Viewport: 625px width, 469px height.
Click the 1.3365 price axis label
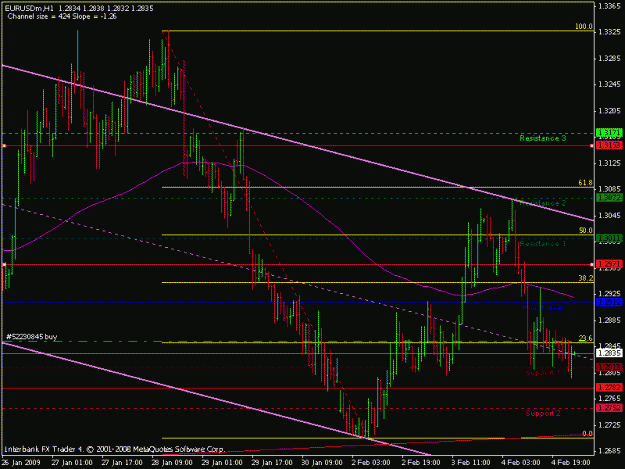609,6
